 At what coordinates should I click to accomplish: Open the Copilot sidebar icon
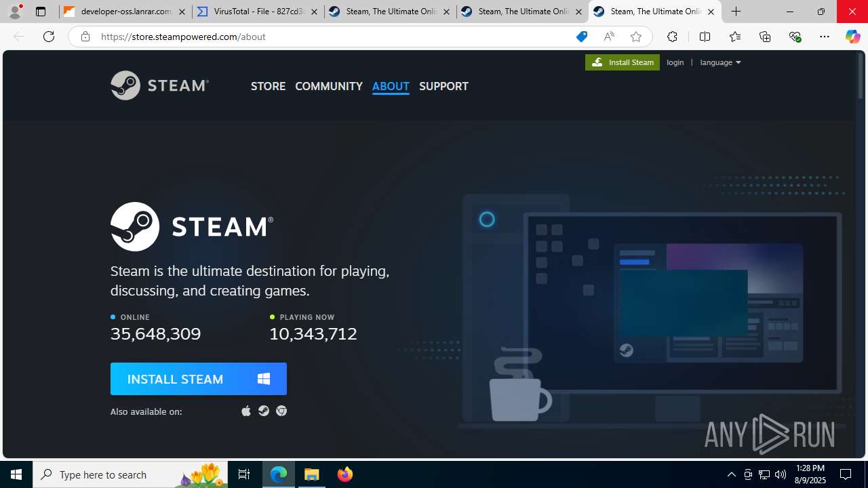click(852, 37)
